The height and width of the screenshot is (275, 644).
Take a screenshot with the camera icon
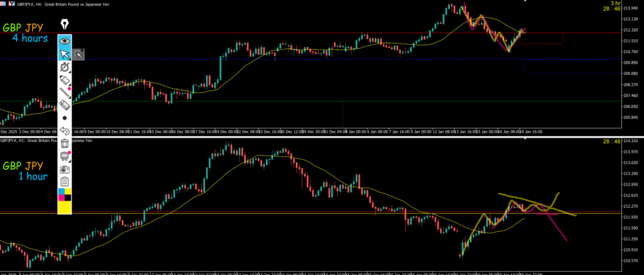64,169
